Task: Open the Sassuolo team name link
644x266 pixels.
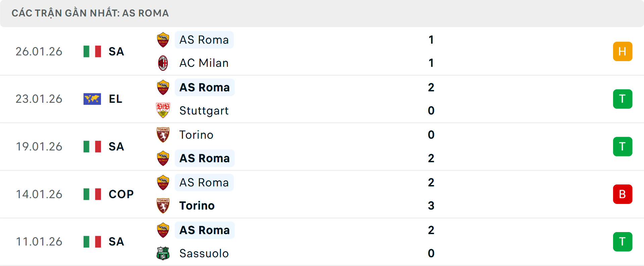Action: pyautogui.click(x=204, y=254)
